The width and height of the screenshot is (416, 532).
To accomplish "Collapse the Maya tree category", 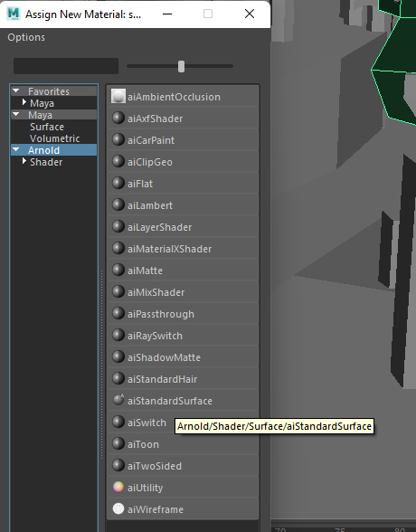I will (x=16, y=115).
